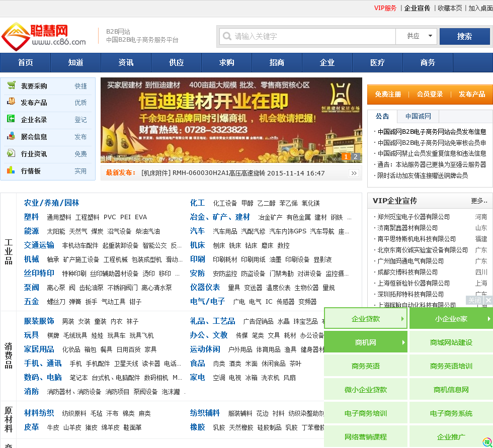Image resolution: width=493 pixels, height=448 pixels.
Task: Click the 郑州觅宝电子仪器有限公司 listing
Action: tap(414, 217)
